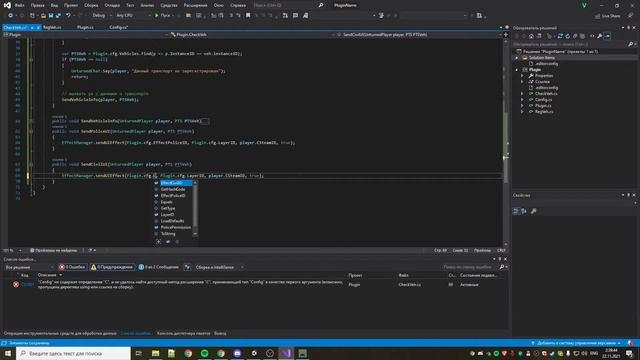Click the Solution Explorer search field

[x=571, y=44]
